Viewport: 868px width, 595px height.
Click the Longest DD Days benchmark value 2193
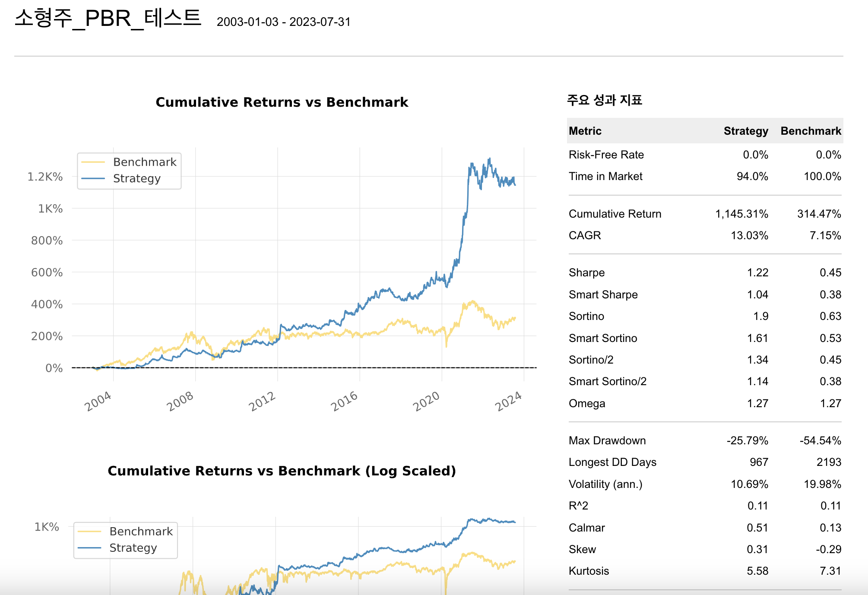pos(829,462)
